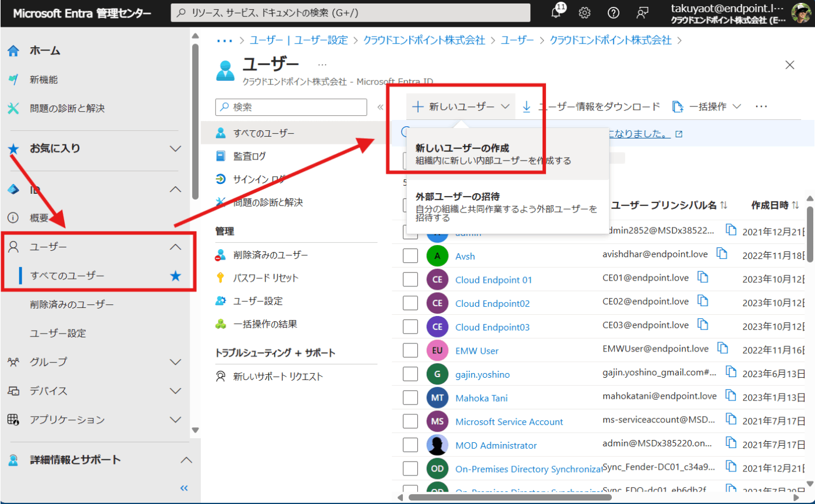Expand the アプリケーション section

[175, 420]
